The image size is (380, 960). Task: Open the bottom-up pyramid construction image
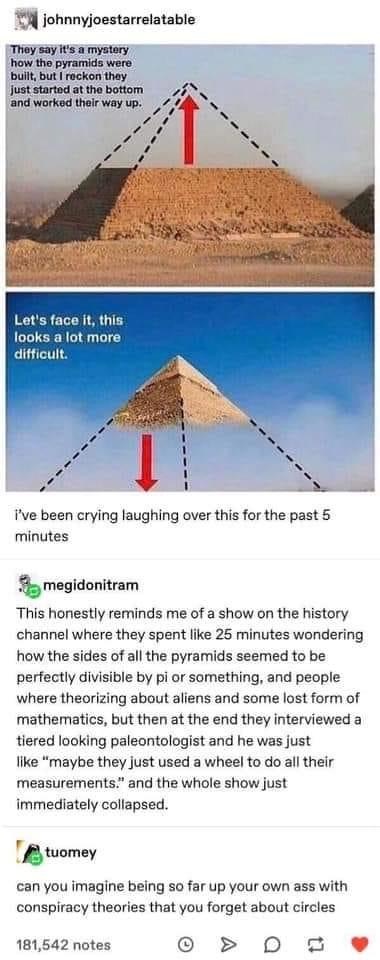coord(190,165)
